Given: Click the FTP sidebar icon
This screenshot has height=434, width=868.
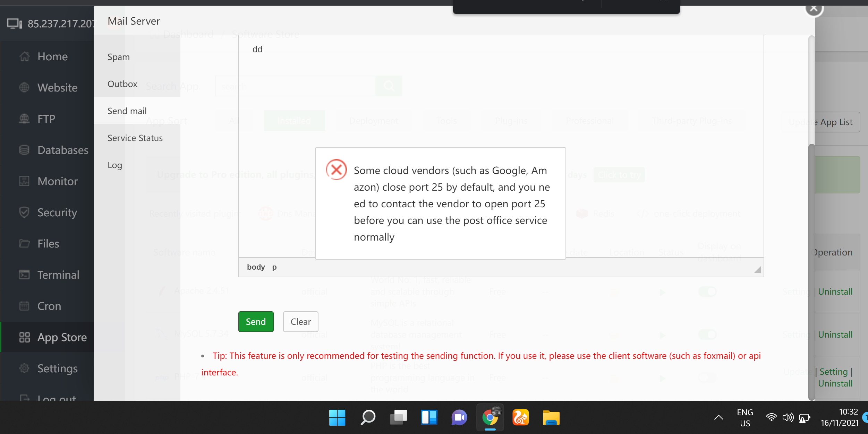Looking at the screenshot, I should pyautogui.click(x=24, y=119).
